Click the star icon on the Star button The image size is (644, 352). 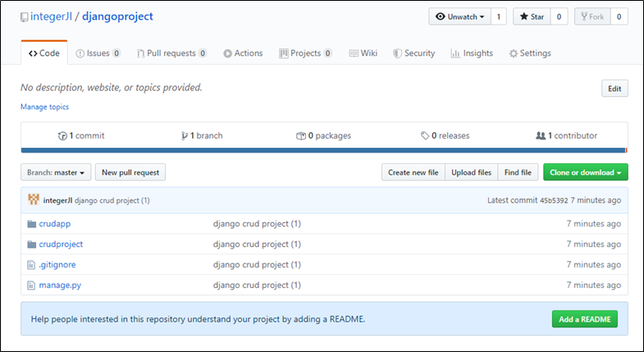(523, 16)
